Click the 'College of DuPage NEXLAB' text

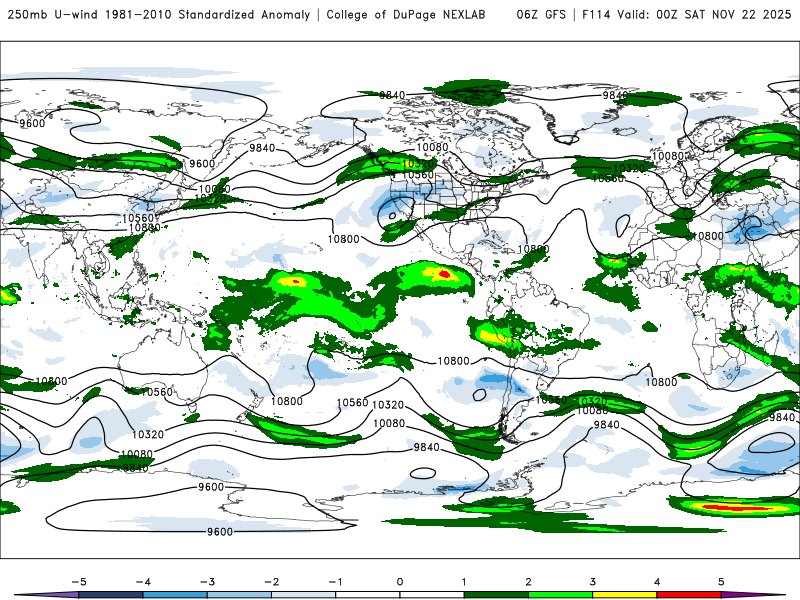(406, 14)
